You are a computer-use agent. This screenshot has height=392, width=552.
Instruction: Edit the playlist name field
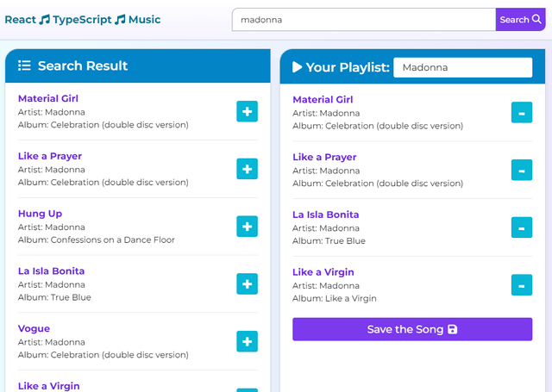(462, 67)
